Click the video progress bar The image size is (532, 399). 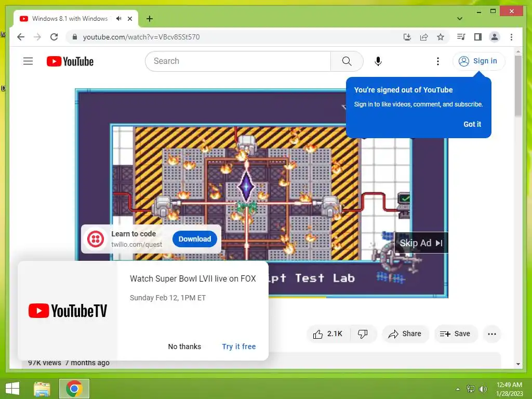tap(358, 297)
